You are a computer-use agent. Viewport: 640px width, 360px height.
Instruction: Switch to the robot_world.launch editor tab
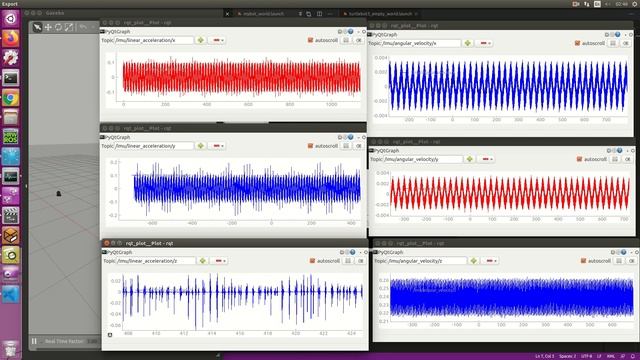(x=263, y=13)
